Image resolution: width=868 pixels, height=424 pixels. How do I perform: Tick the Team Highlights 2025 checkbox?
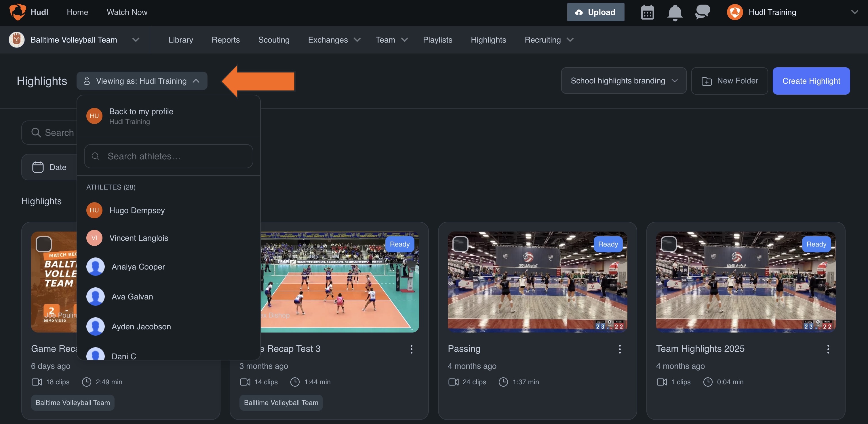(669, 244)
